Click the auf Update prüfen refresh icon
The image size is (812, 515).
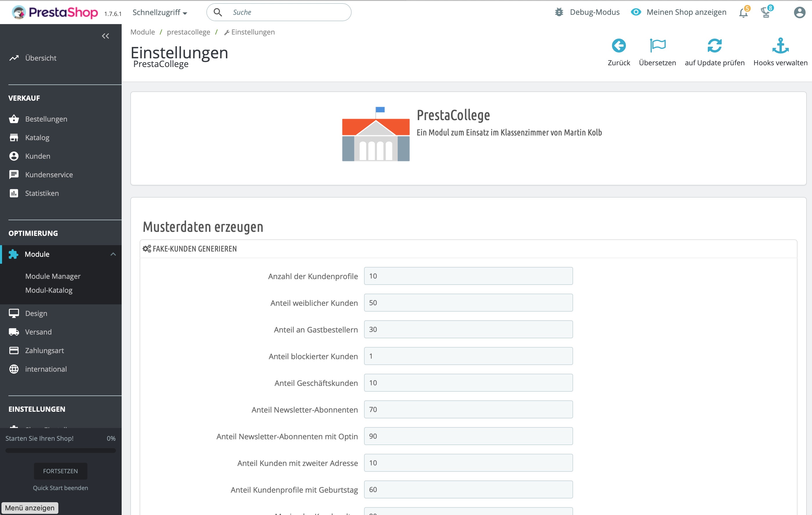(714, 46)
